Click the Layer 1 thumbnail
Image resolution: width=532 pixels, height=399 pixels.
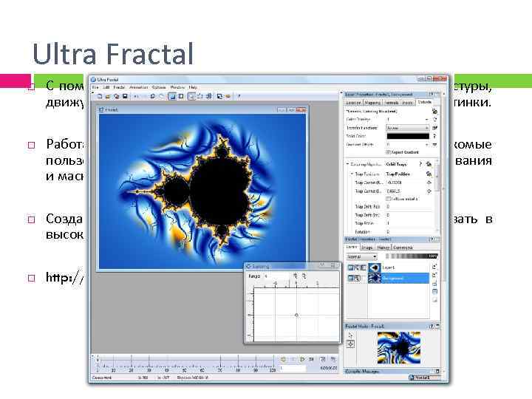(x=375, y=267)
